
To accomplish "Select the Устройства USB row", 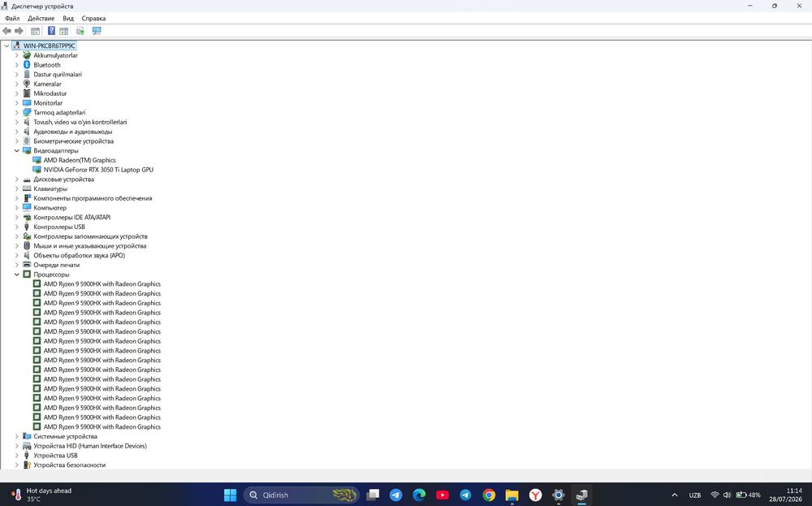I will [55, 456].
